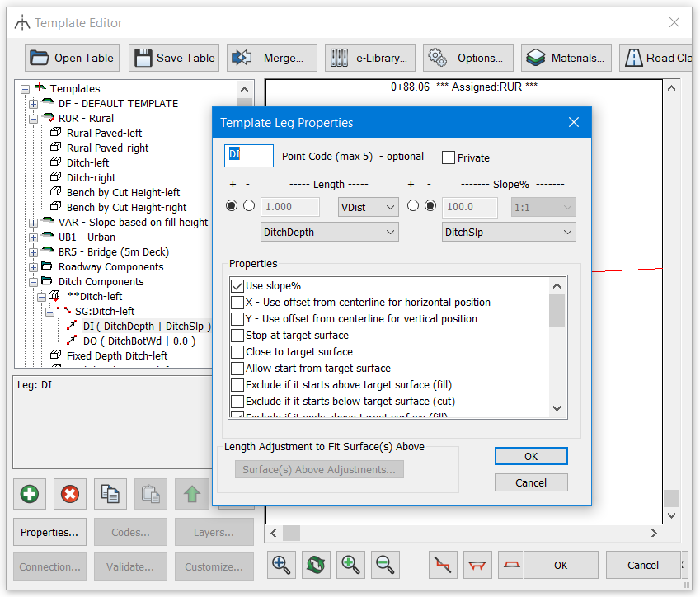Select the Ditch-right component under RUR

[x=91, y=178]
